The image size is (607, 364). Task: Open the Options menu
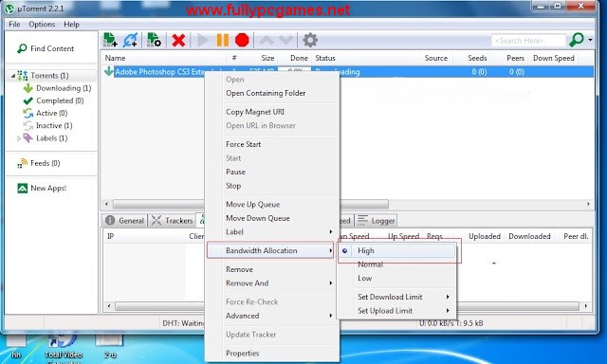(42, 24)
